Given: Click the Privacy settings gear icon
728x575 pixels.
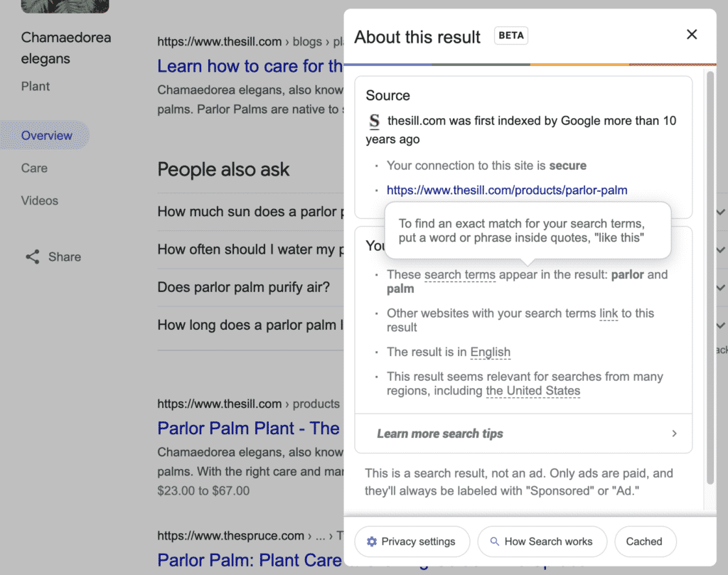Looking at the screenshot, I should [x=371, y=542].
